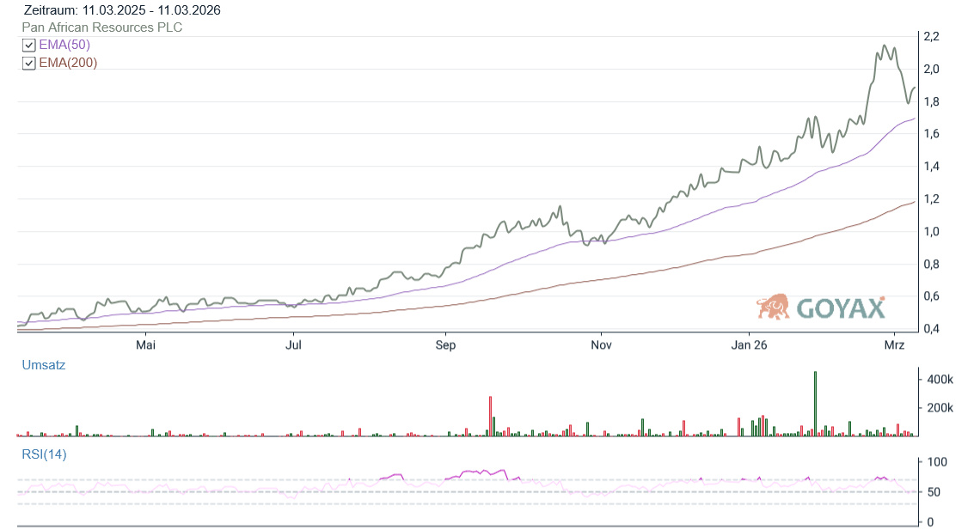
Task: Click the Zeitraum date range text
Action: pos(121,10)
